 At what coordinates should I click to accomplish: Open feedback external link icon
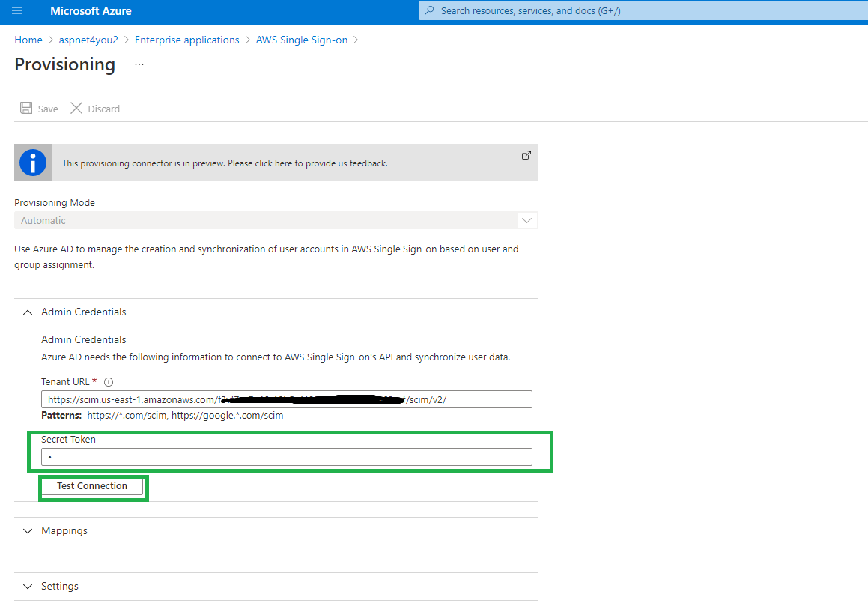(x=526, y=155)
